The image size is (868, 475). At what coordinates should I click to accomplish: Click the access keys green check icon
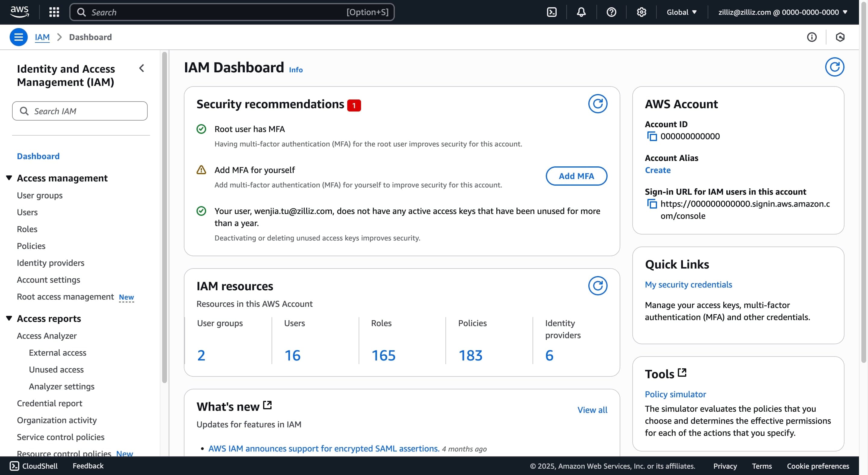point(201,211)
